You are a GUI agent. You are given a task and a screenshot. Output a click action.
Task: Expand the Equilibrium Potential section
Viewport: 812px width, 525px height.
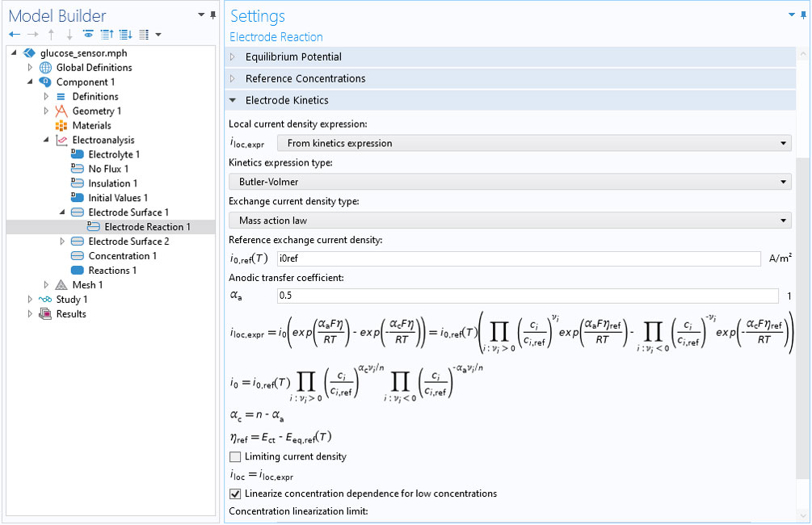(234, 57)
